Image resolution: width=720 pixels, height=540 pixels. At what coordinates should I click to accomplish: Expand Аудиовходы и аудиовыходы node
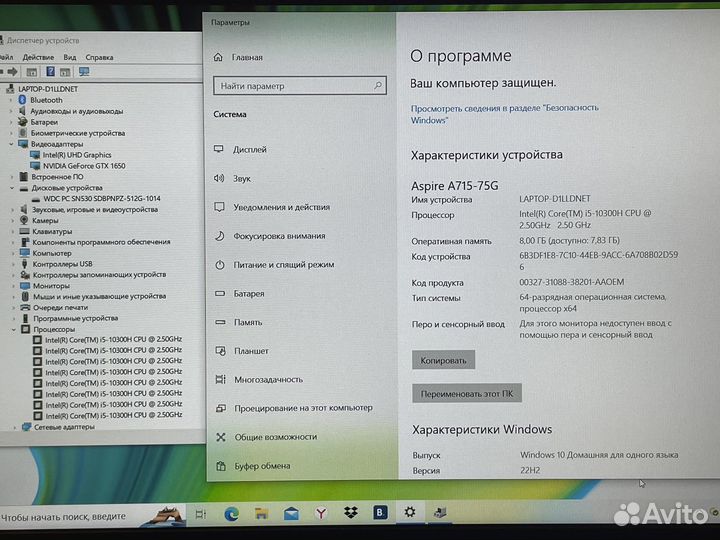[11, 111]
